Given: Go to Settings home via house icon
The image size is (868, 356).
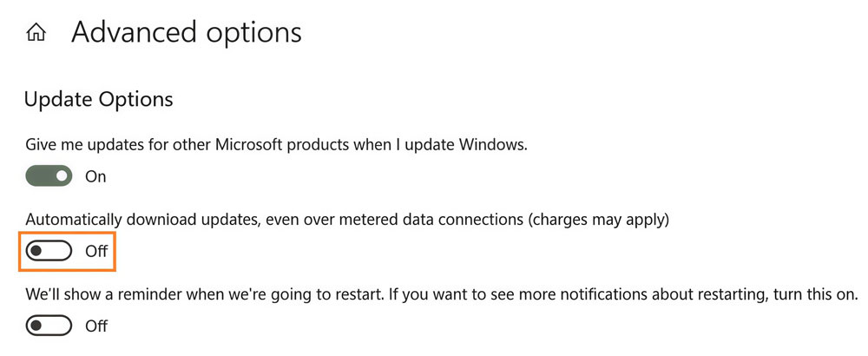Looking at the screenshot, I should coord(36,34).
